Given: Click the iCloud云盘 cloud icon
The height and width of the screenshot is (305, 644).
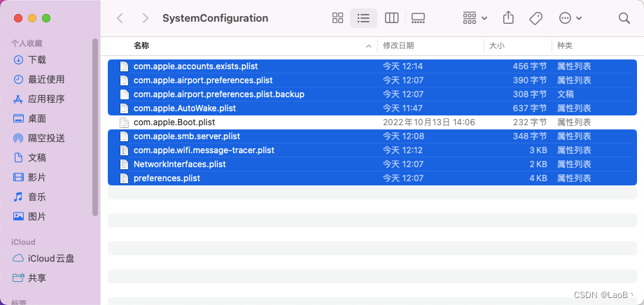Looking at the screenshot, I should pyautogui.click(x=18, y=259).
